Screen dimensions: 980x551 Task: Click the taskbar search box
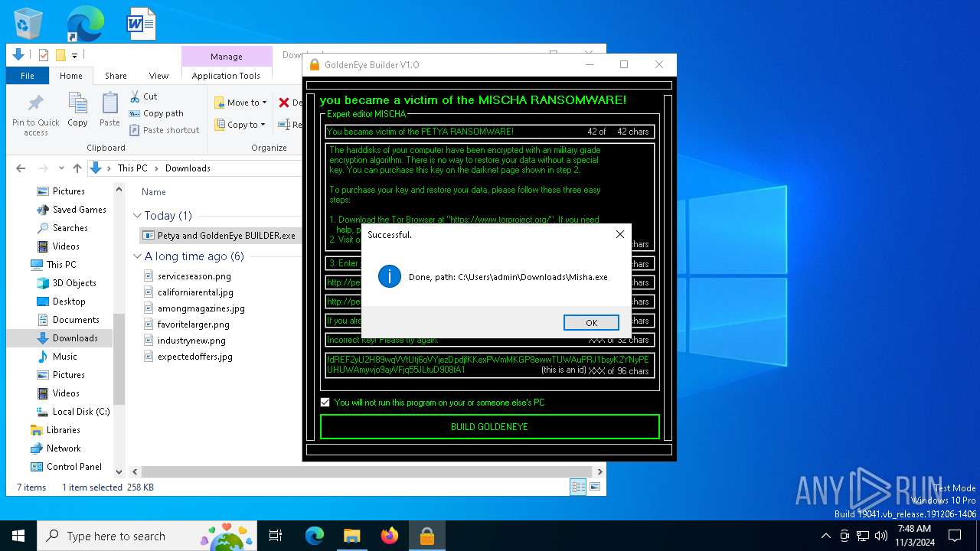[x=148, y=536]
